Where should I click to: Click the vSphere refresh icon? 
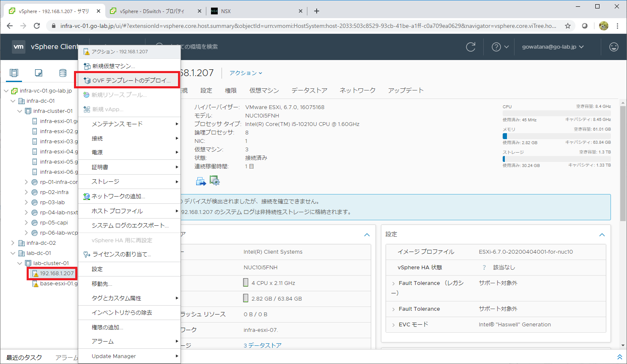pos(471,47)
